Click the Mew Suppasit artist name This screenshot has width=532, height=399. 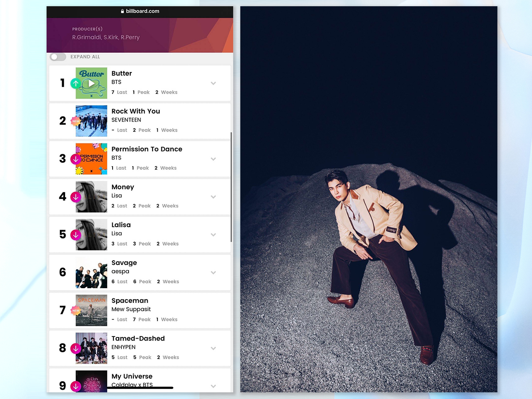click(131, 309)
